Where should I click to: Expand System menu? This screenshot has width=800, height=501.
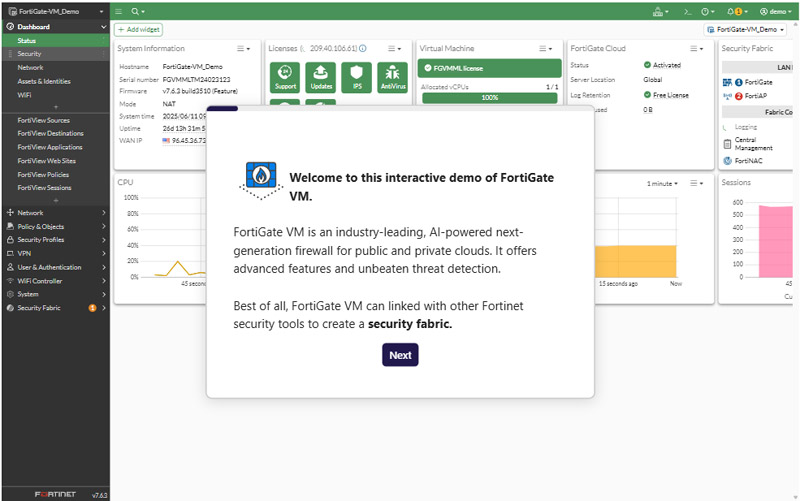56,294
